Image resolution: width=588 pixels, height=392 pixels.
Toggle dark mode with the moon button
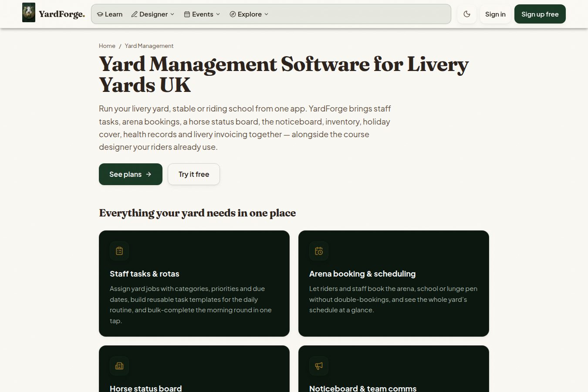pos(467,14)
